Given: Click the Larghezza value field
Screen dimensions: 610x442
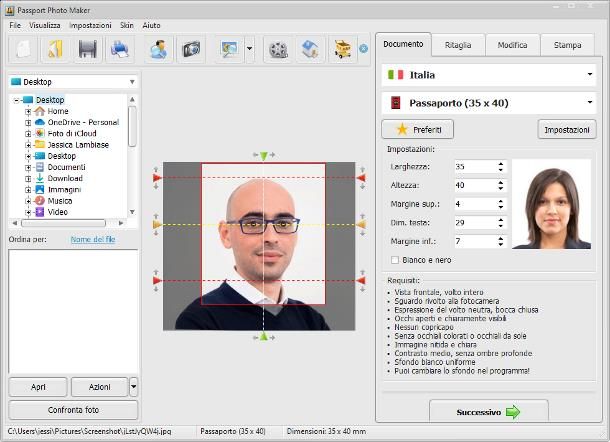Looking at the screenshot, I should click(476, 167).
